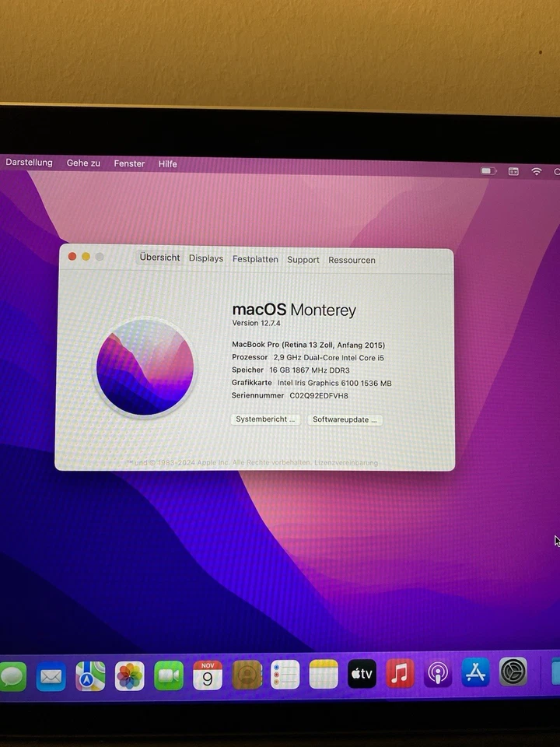Switch to the Ressourcen tab

pyautogui.click(x=352, y=260)
